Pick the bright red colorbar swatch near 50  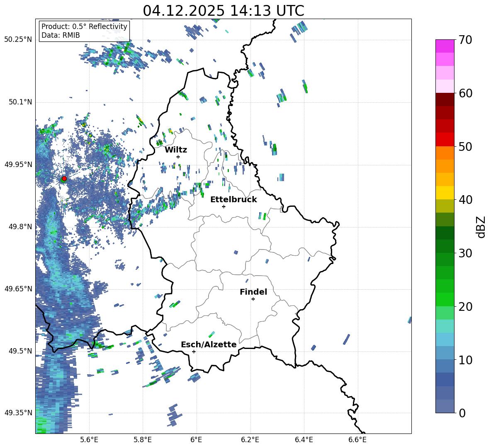tap(445, 140)
